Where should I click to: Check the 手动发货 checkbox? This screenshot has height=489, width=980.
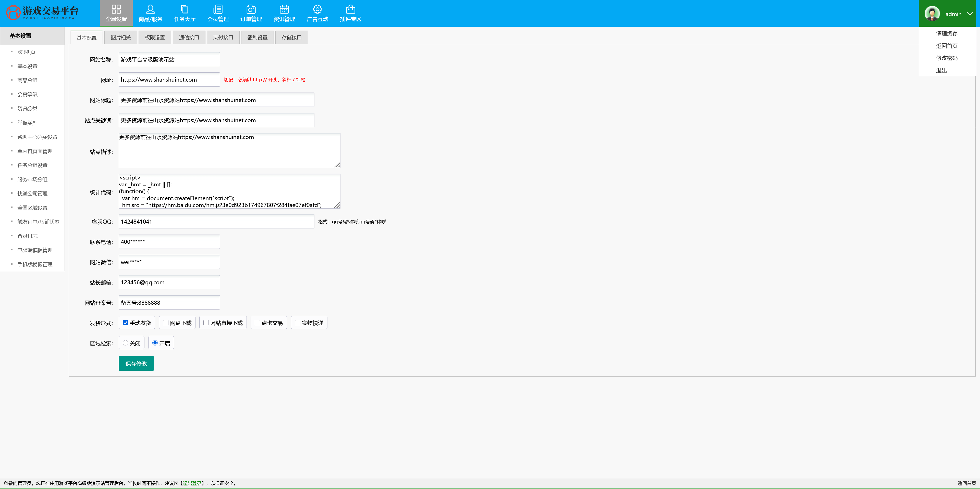(125, 323)
